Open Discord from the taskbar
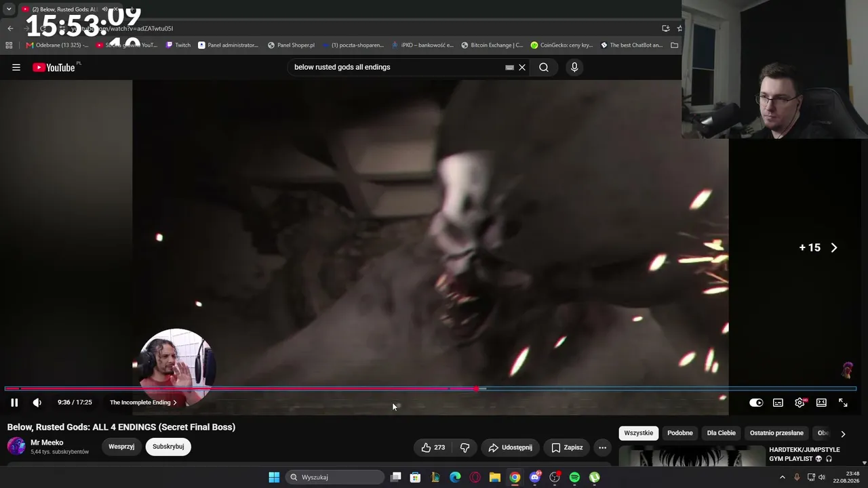The height and width of the screenshot is (488, 868). click(535, 477)
